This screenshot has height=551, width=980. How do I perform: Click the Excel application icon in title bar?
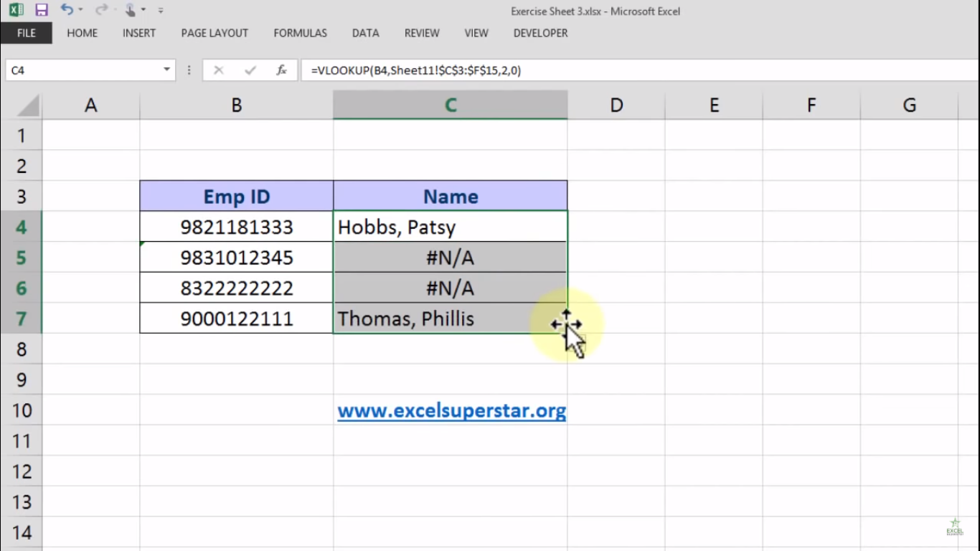pos(17,10)
